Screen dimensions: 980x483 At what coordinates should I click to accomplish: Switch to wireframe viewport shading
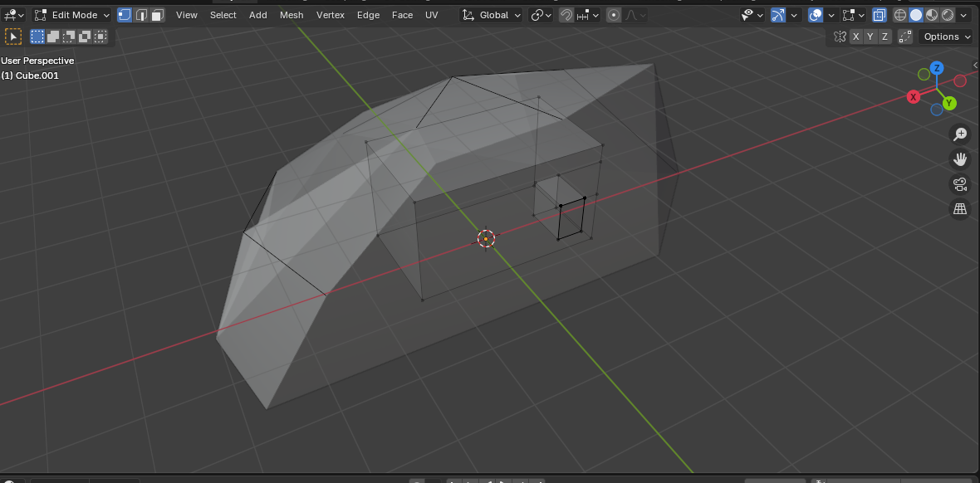(x=900, y=15)
